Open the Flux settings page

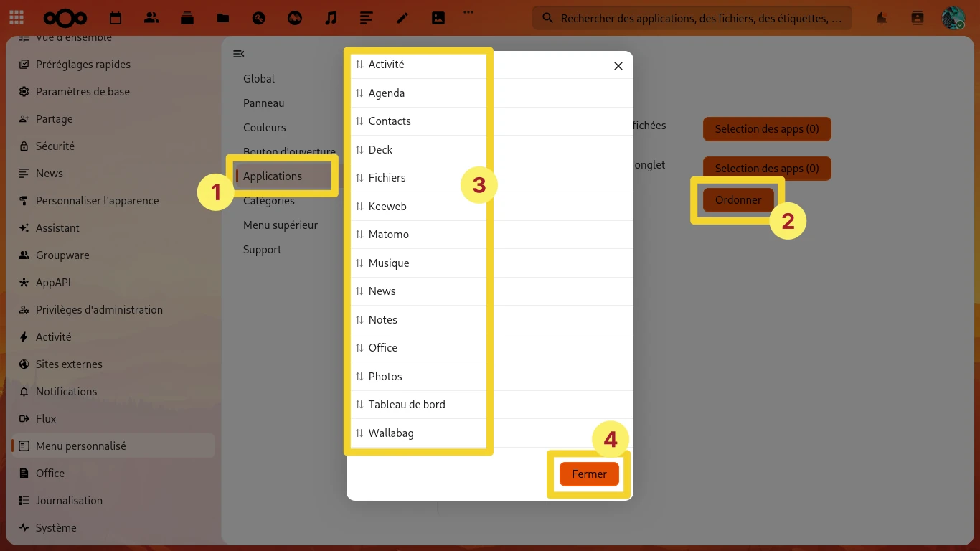pyautogui.click(x=113, y=419)
